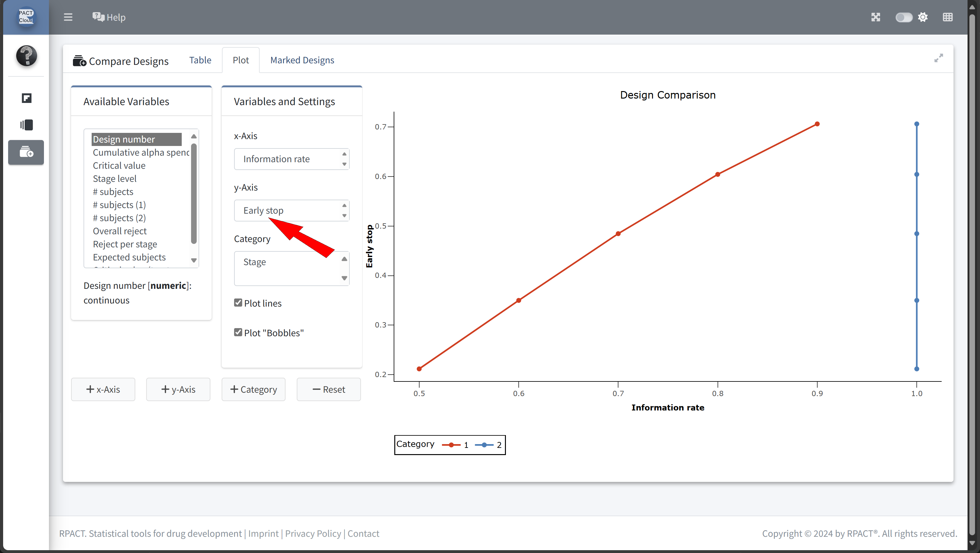Uncheck the Plot lines checkbox
Viewport: 980px width, 553px height.
coord(238,303)
